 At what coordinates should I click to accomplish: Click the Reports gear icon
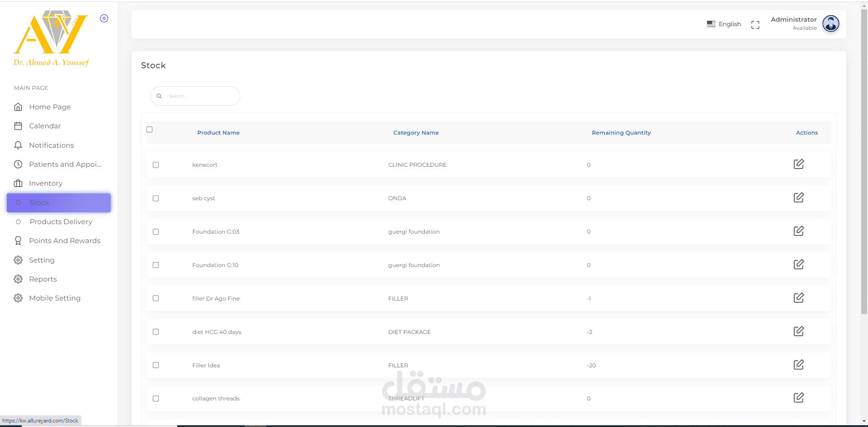point(18,279)
